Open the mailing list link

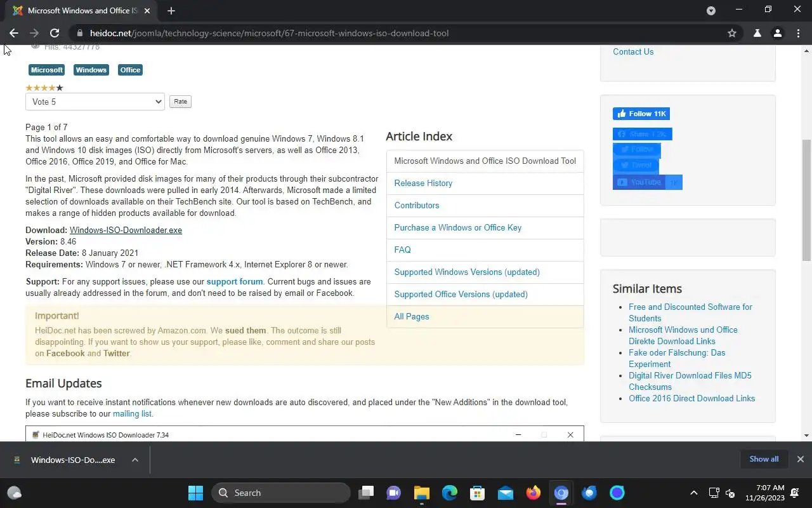click(132, 414)
